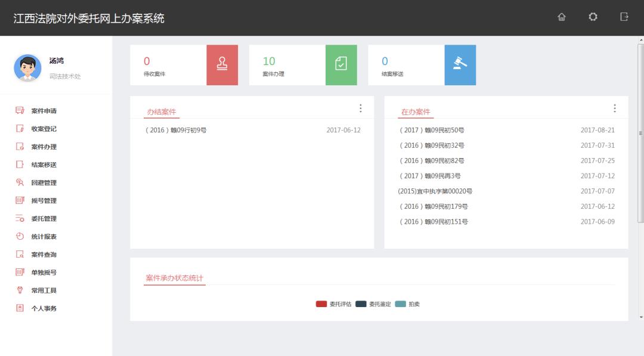Expand the 在办案件 panel options menu
The width and height of the screenshot is (644, 356).
coord(614,109)
